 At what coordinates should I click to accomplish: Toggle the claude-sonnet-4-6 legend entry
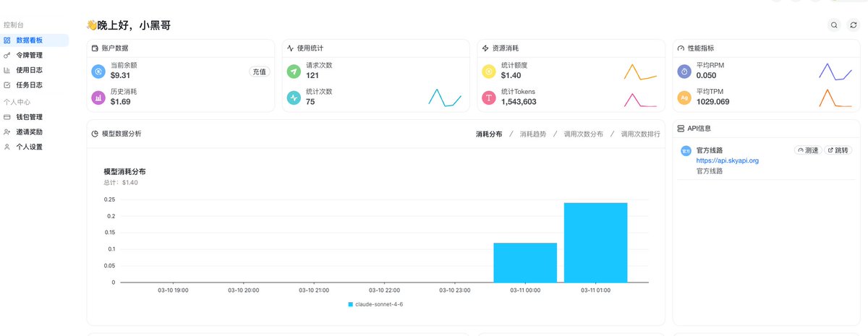pyautogui.click(x=375, y=304)
